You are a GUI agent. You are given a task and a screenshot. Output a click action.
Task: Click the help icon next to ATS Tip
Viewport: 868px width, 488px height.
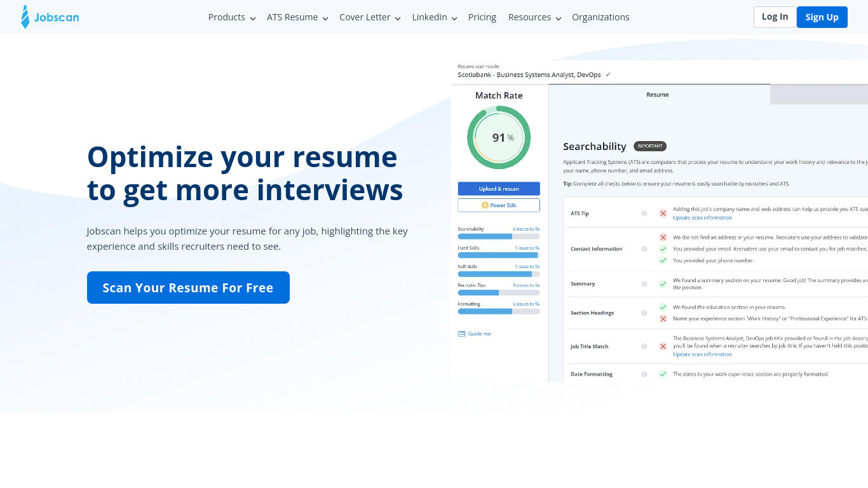(x=644, y=213)
